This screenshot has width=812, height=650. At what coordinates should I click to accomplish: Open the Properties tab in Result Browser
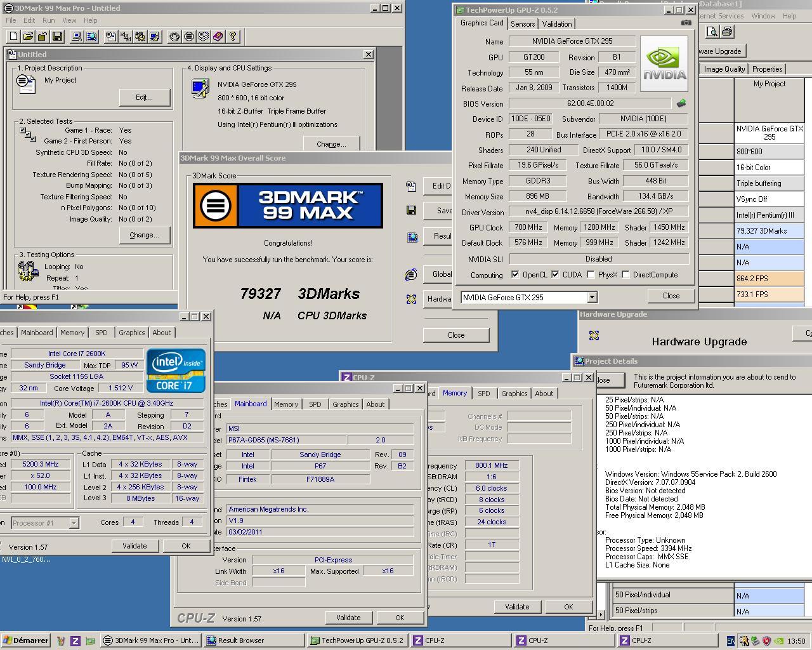pyautogui.click(x=768, y=69)
